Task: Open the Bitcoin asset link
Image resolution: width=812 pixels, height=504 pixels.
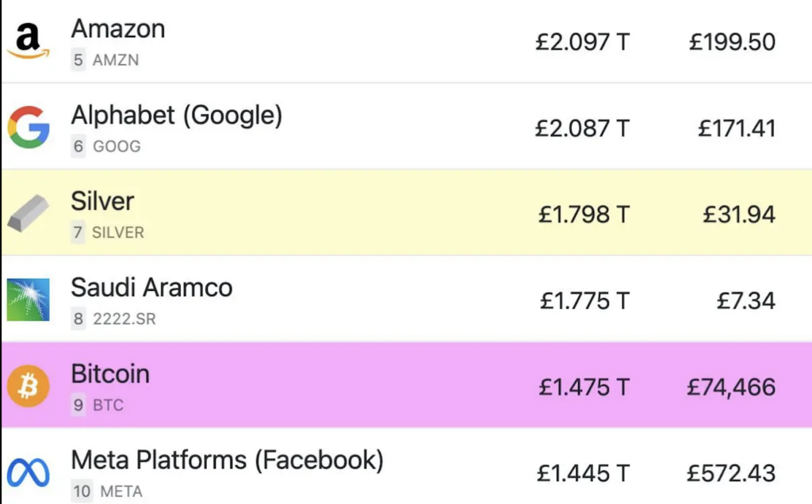Action: pos(110,373)
